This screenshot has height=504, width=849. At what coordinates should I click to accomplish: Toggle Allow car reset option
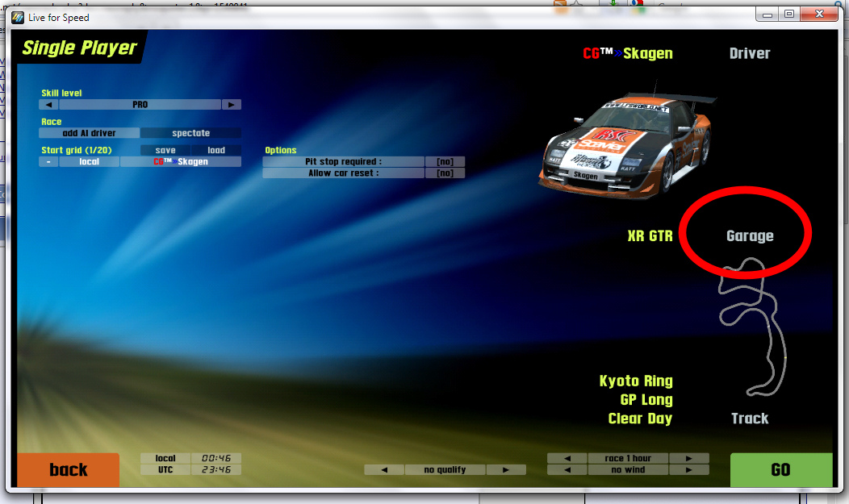coord(445,173)
